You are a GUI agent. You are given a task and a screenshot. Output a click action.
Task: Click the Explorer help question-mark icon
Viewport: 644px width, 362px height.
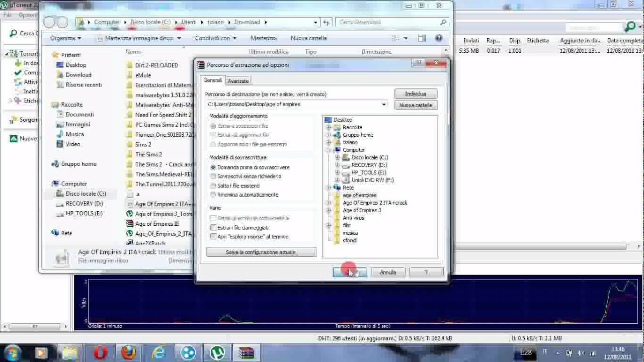coord(439,38)
